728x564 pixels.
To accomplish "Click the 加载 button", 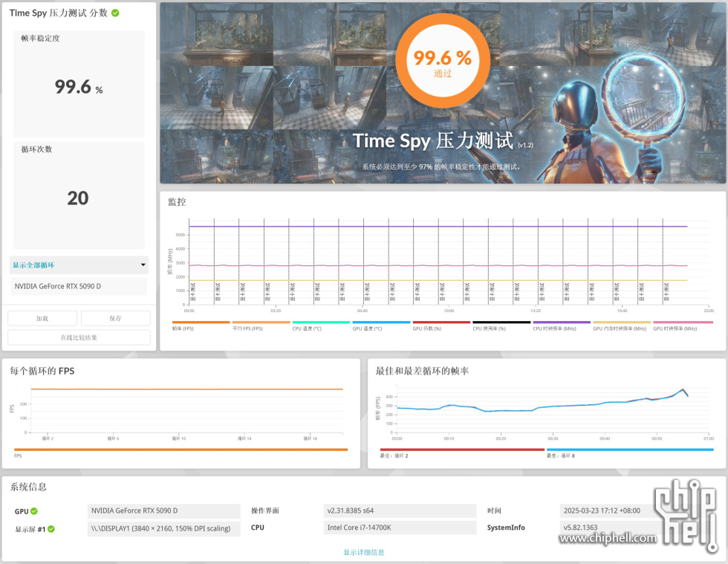I will click(42, 318).
